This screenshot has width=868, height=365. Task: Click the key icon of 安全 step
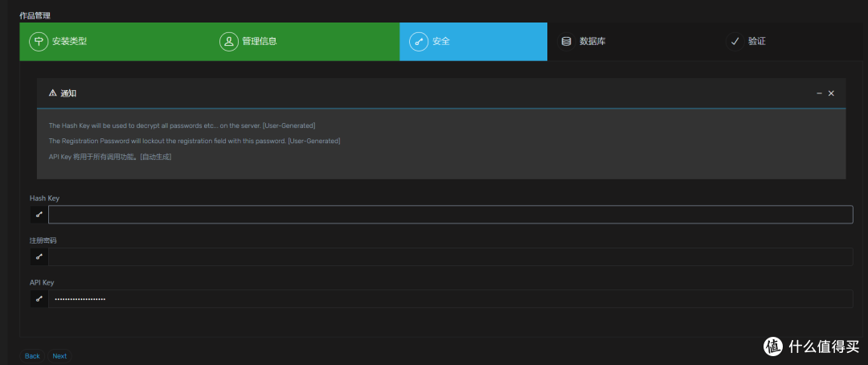click(419, 42)
